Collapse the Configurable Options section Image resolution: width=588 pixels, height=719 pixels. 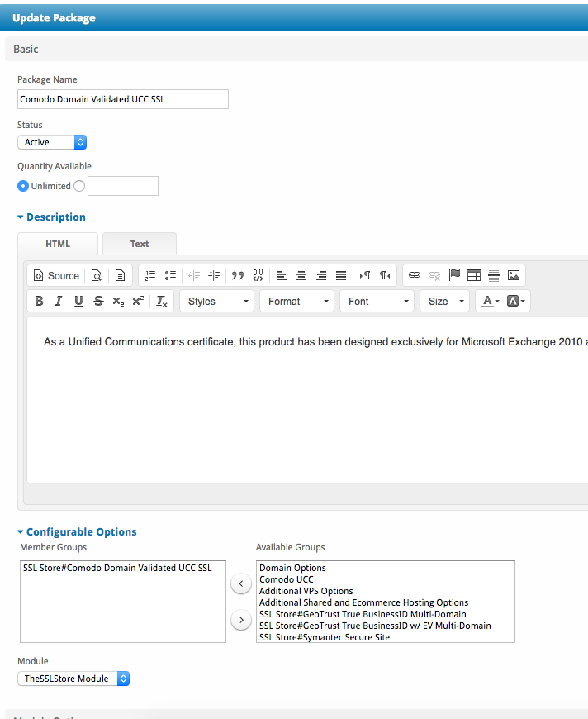(x=77, y=532)
